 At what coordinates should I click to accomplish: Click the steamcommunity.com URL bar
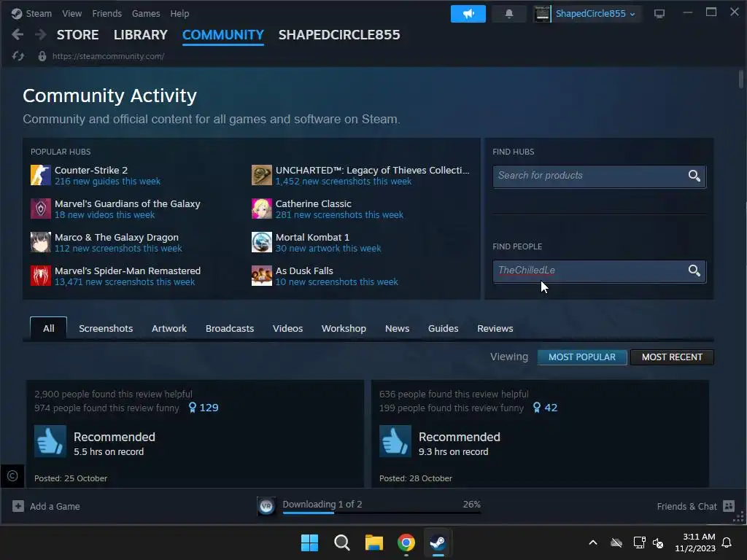[108, 56]
